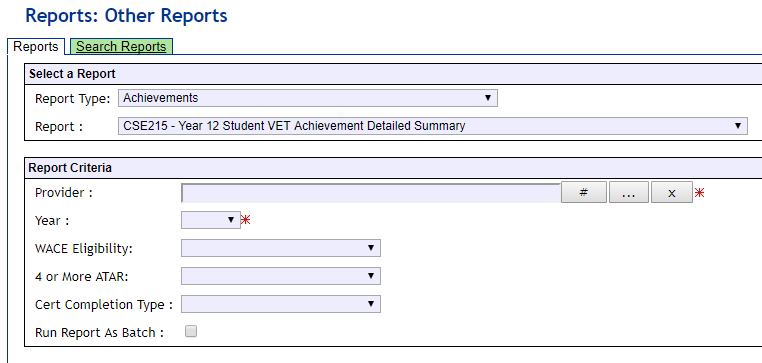Click the # provider lookup button
The width and height of the screenshot is (762, 363).
pos(584,192)
